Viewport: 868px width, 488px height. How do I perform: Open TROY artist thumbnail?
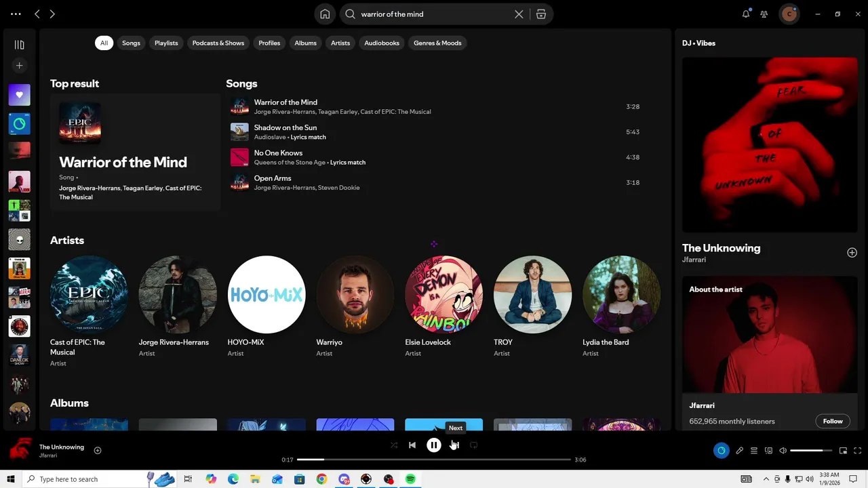coord(533,294)
